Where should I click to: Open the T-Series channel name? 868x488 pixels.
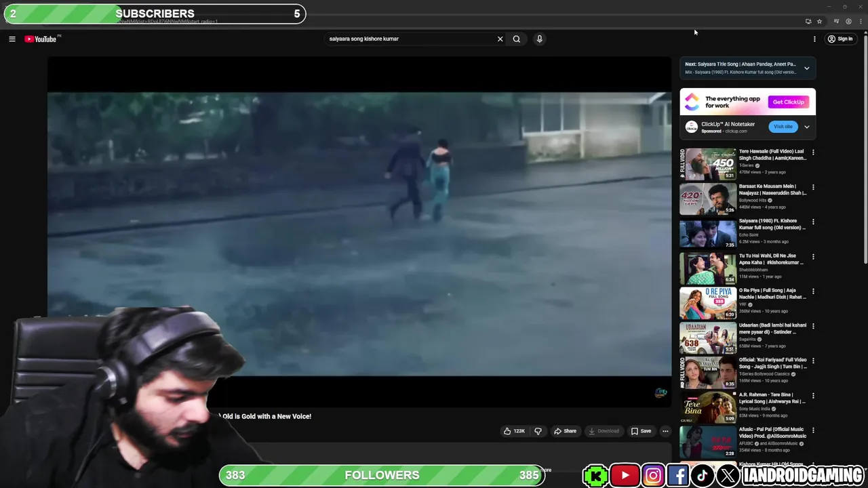click(x=746, y=165)
